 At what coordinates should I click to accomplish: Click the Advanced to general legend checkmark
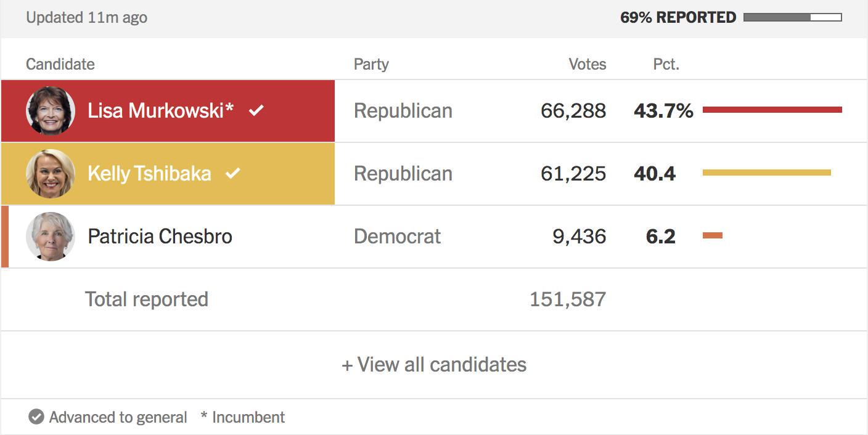coord(36,417)
